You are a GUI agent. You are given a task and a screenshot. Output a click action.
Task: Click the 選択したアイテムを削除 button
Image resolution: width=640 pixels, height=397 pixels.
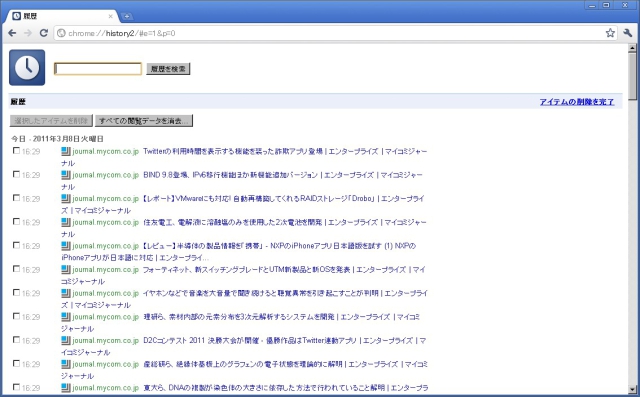51,121
